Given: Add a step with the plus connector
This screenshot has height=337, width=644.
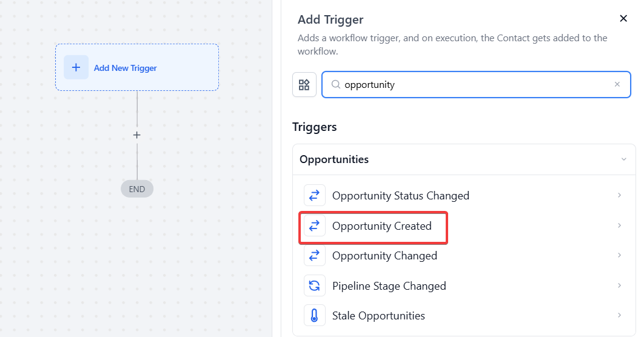Looking at the screenshot, I should (x=137, y=135).
